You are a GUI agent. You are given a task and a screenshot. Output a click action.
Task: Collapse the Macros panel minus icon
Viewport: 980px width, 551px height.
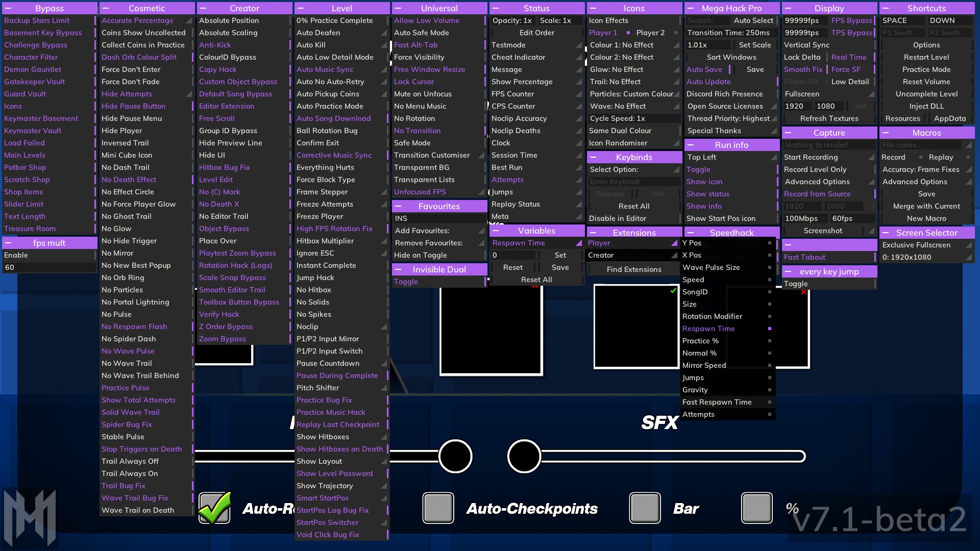[x=886, y=133]
